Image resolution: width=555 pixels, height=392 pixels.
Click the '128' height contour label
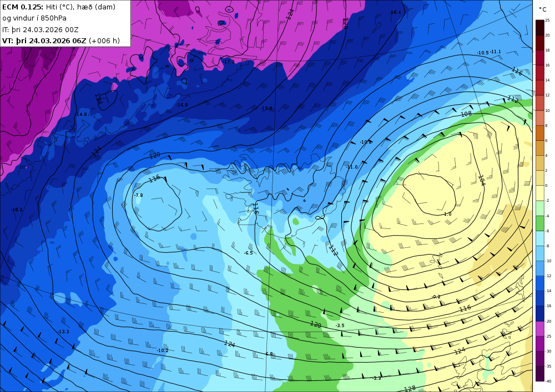pyautogui.click(x=410, y=389)
